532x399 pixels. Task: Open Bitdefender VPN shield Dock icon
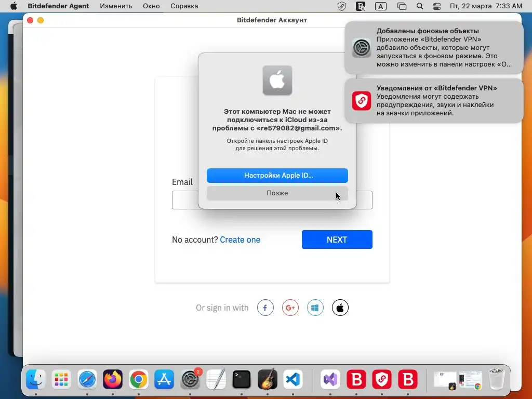[x=382, y=379]
